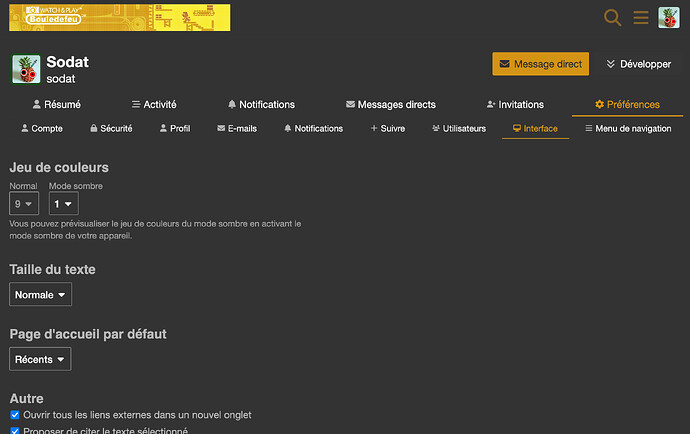Image resolution: width=690 pixels, height=434 pixels.
Task: Click the Bouledefeu site logo banner
Action: 119,17
